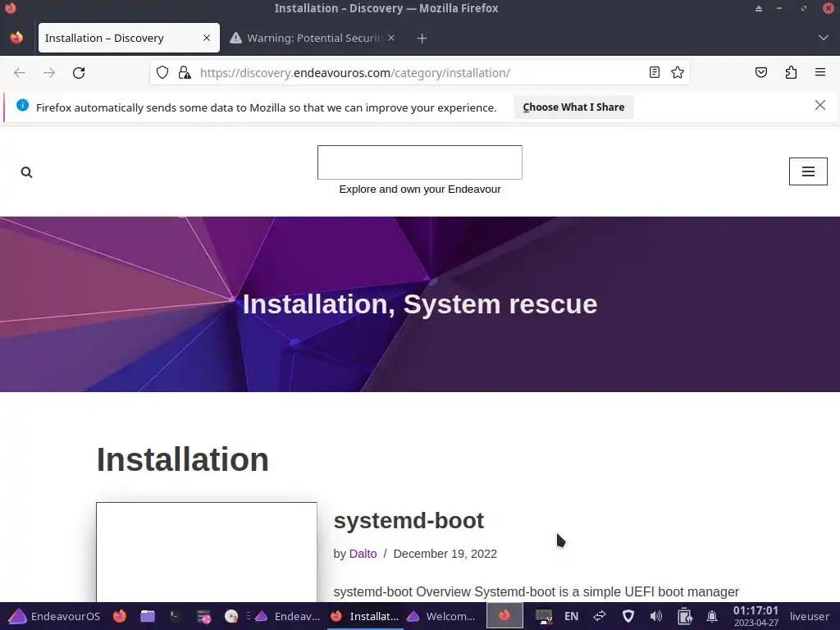Screen dimensions: 840x630
Task: Click the Discovery site logo placeholder
Action: 419,162
